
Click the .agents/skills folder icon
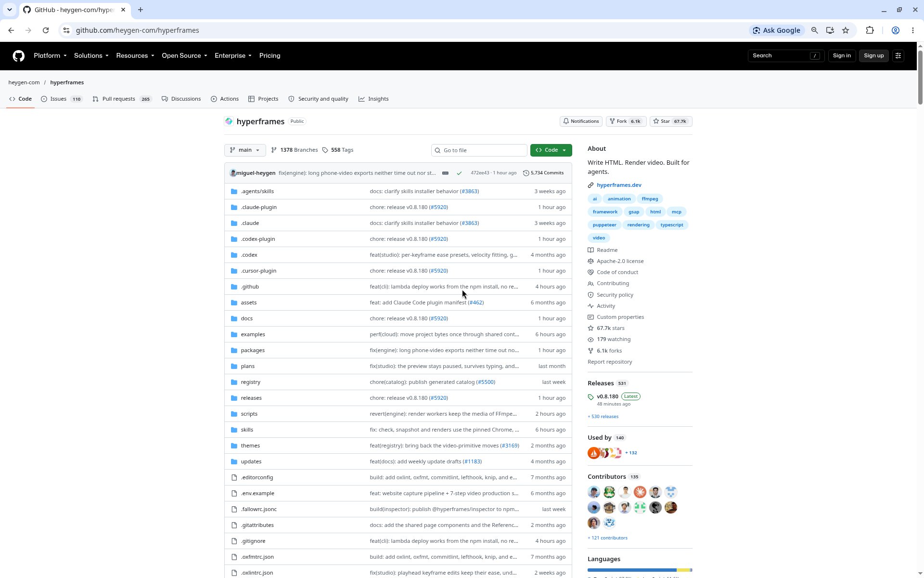[x=234, y=191]
